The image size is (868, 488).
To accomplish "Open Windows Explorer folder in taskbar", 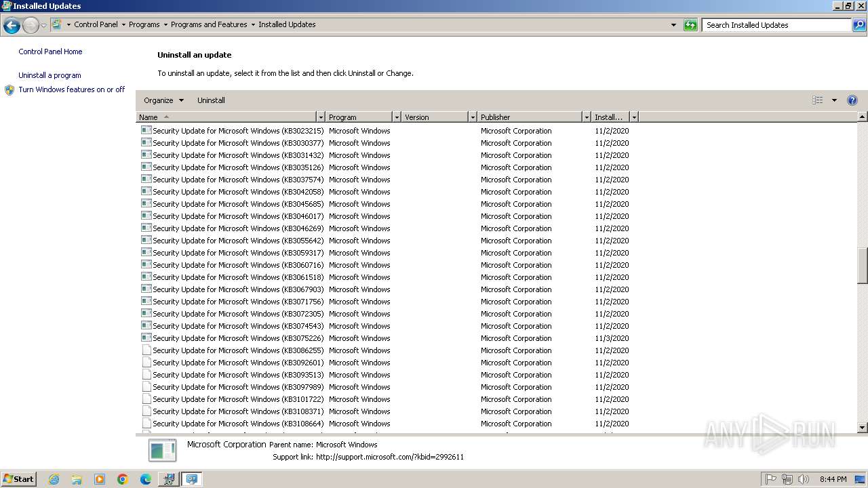I will pyautogui.click(x=77, y=479).
